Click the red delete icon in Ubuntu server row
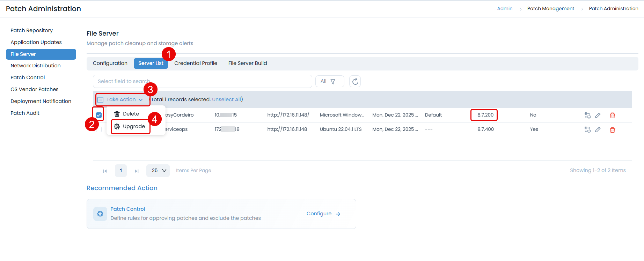 [x=612, y=130]
